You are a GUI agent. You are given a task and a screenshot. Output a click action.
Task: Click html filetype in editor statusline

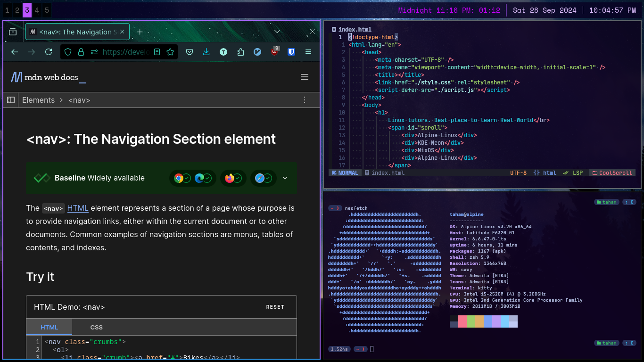pos(545,173)
